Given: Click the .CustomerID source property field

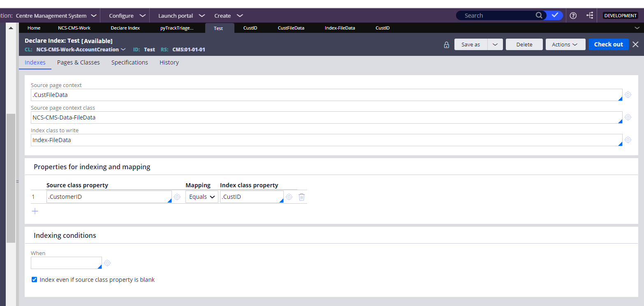Looking at the screenshot, I should click(109, 197).
